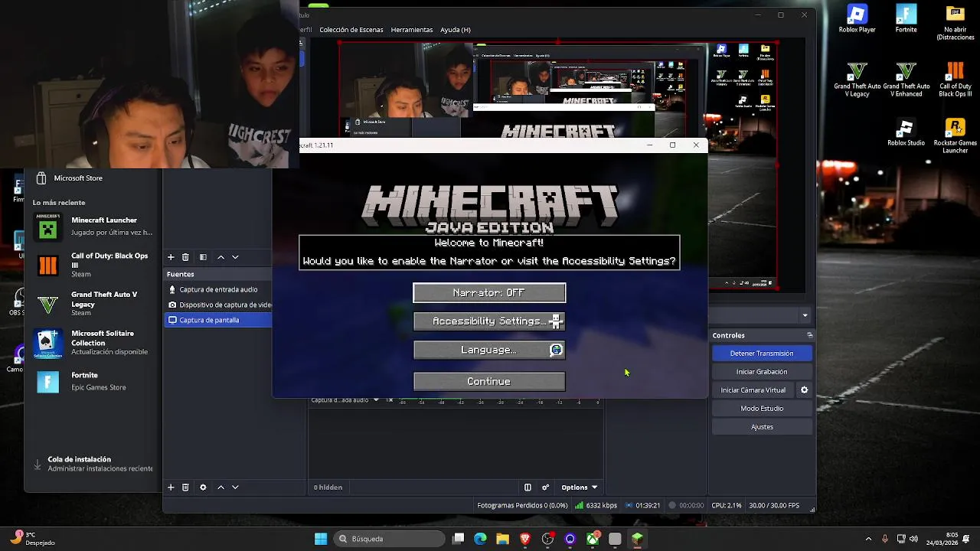Expand the dropdown above the Controles panel
Screen dimensions: 980x551
pos(805,315)
